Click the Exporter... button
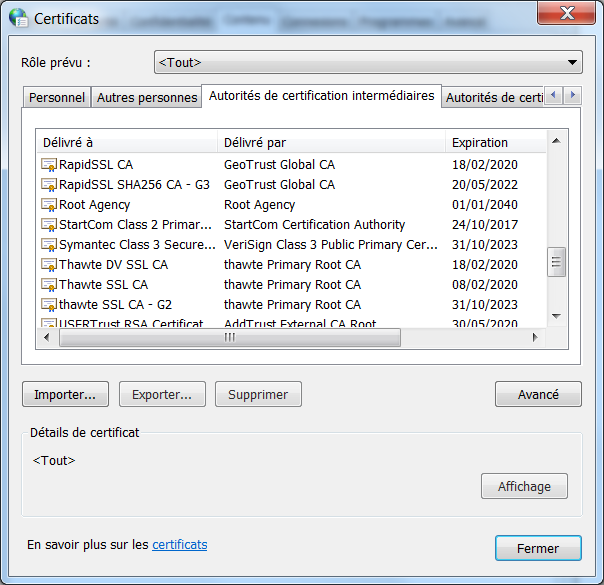Screen dimensions: 604x585 tap(162, 394)
